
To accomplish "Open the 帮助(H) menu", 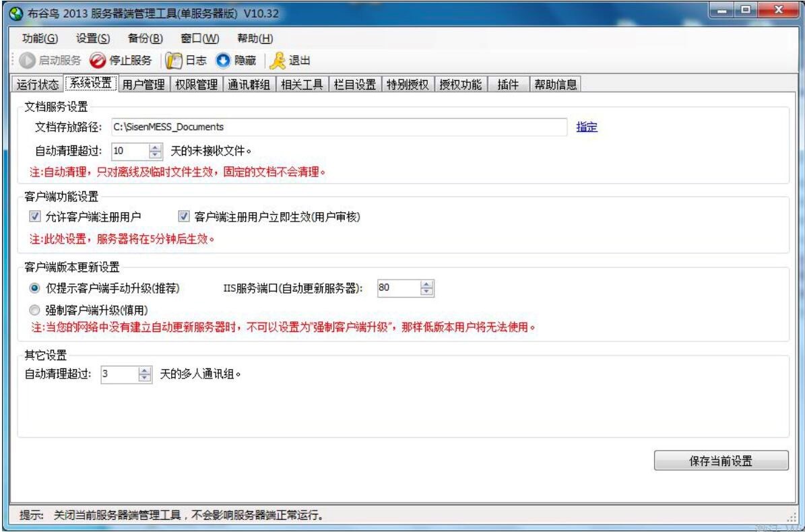I will coord(255,38).
